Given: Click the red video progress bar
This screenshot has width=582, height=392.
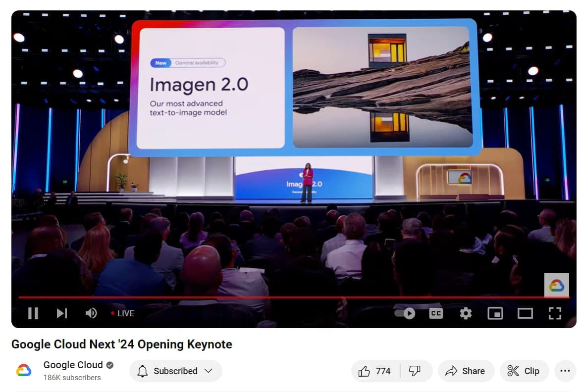Looking at the screenshot, I should click(294, 297).
